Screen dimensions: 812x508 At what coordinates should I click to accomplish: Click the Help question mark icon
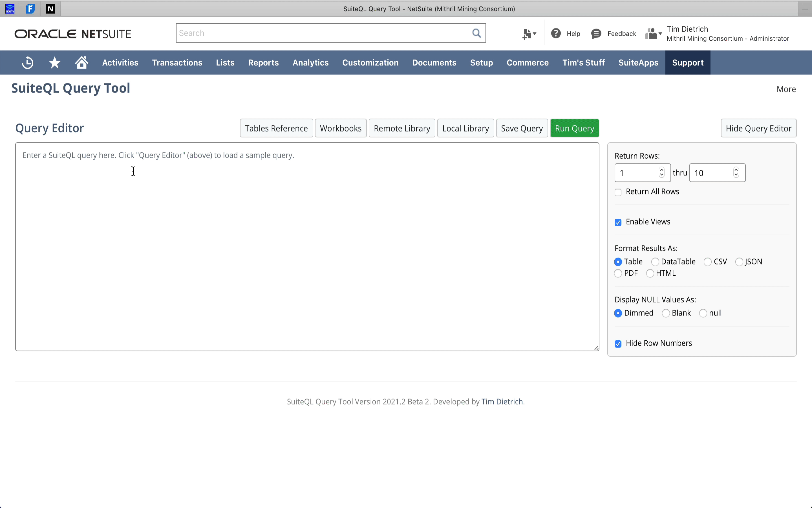click(556, 33)
